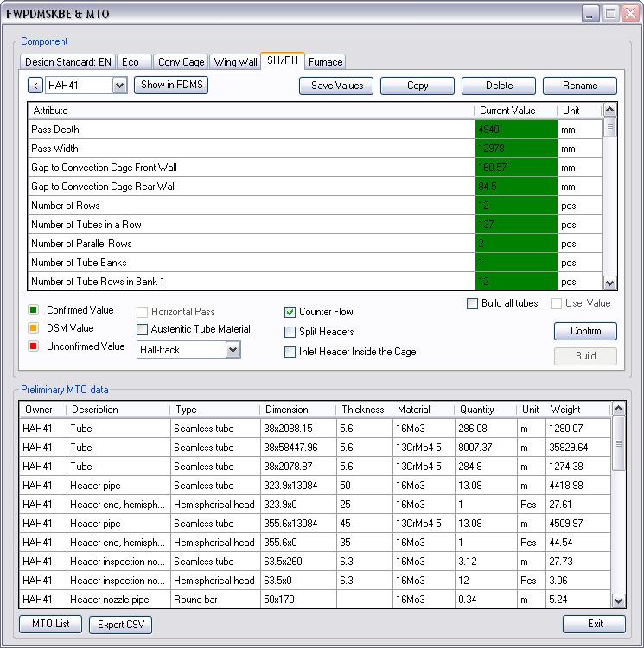Viewport: 644px width, 648px height.
Task: Toggle the Horizontal Pass checkbox
Action: pos(142,312)
